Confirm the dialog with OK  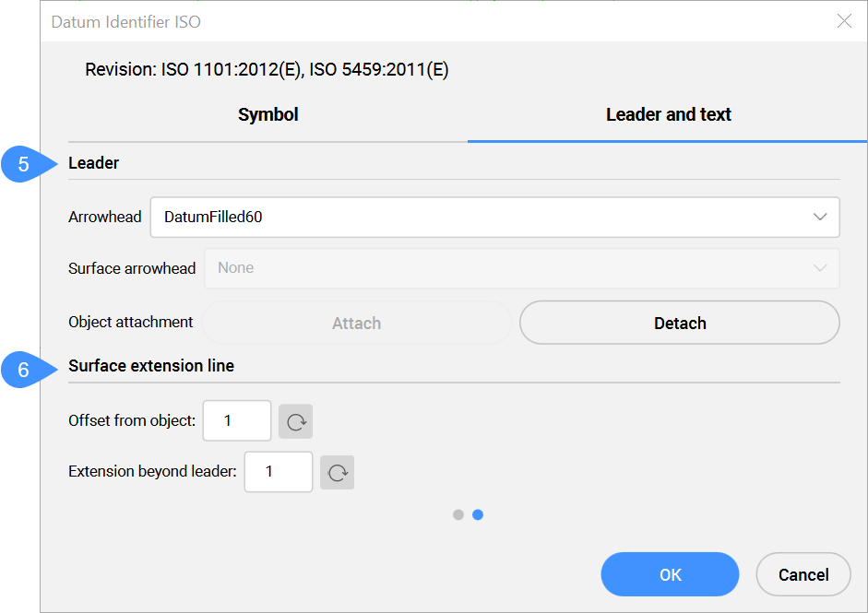pyautogui.click(x=670, y=575)
